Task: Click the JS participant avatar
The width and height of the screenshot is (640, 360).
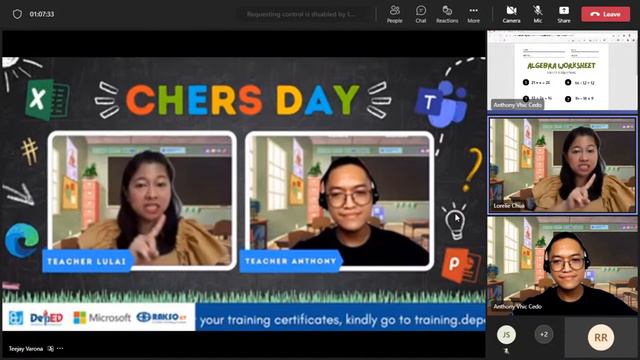Action: pos(506,335)
